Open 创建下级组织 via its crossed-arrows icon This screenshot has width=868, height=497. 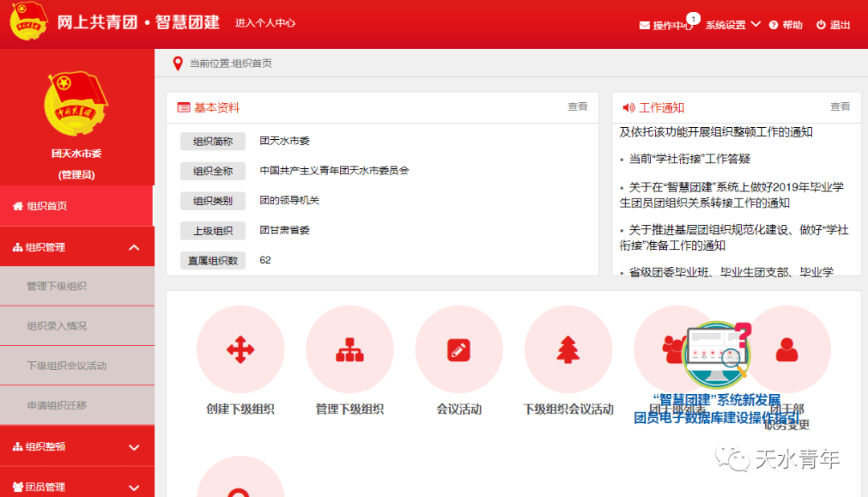tap(240, 348)
